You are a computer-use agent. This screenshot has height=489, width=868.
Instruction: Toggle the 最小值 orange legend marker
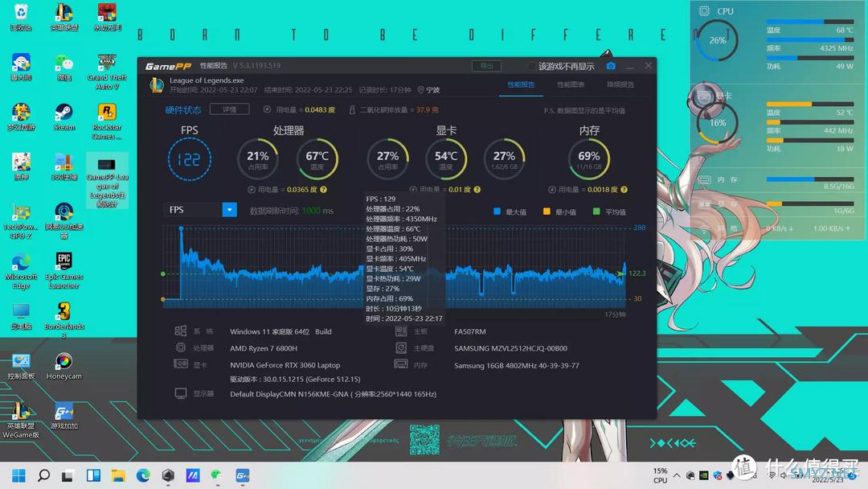pos(547,212)
